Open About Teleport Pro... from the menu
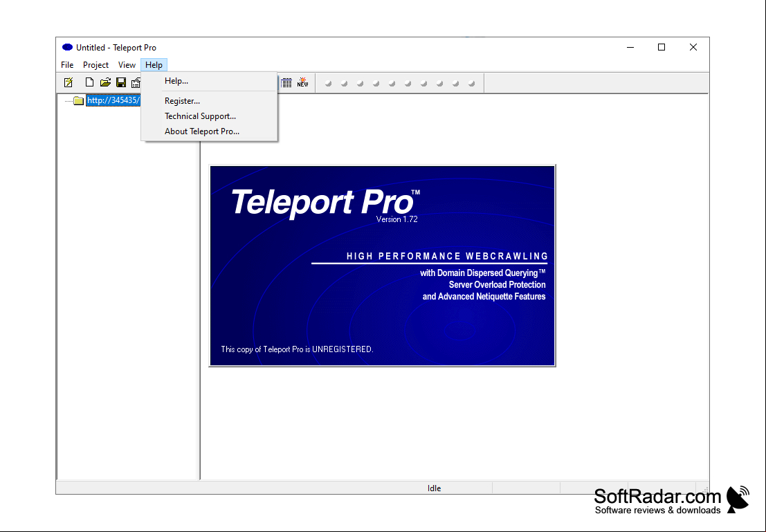This screenshot has height=532, width=766. (209, 131)
